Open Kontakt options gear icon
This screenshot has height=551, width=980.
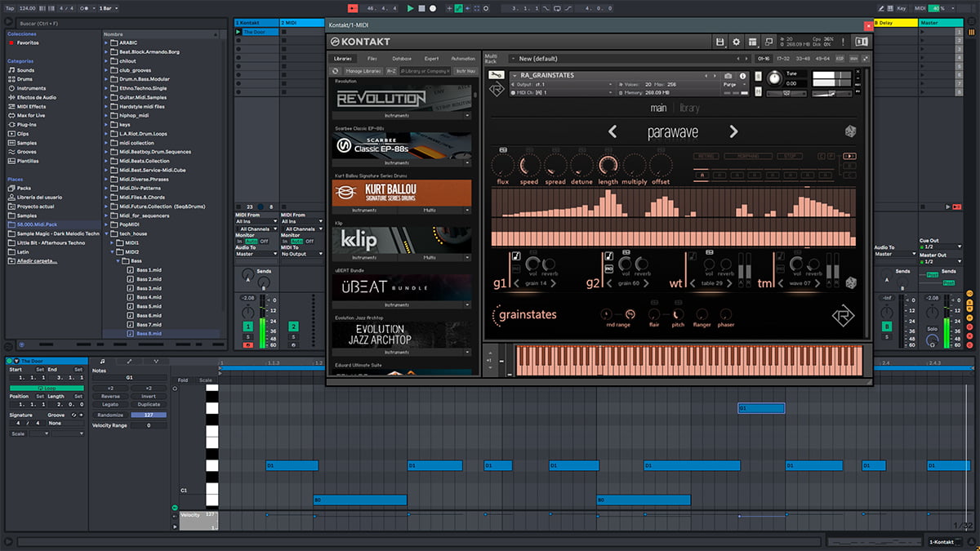pos(736,42)
